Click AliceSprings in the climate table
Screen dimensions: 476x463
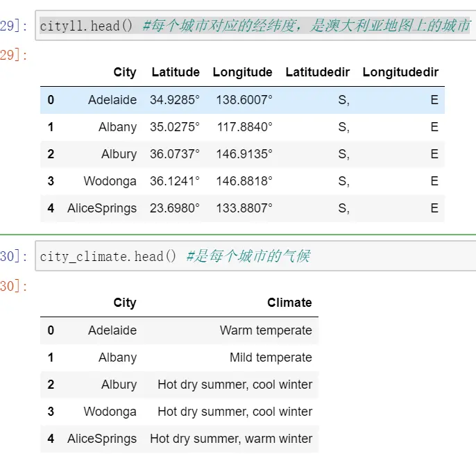(102, 439)
